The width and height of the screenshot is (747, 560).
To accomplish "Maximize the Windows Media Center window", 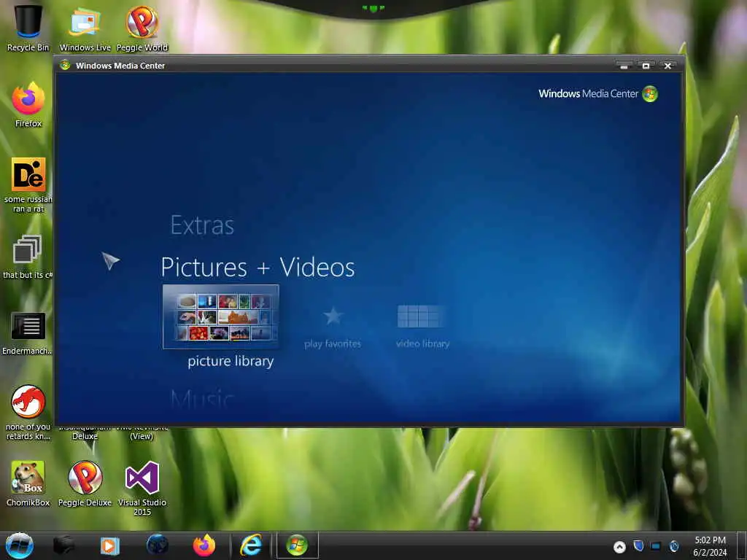I will tap(646, 66).
